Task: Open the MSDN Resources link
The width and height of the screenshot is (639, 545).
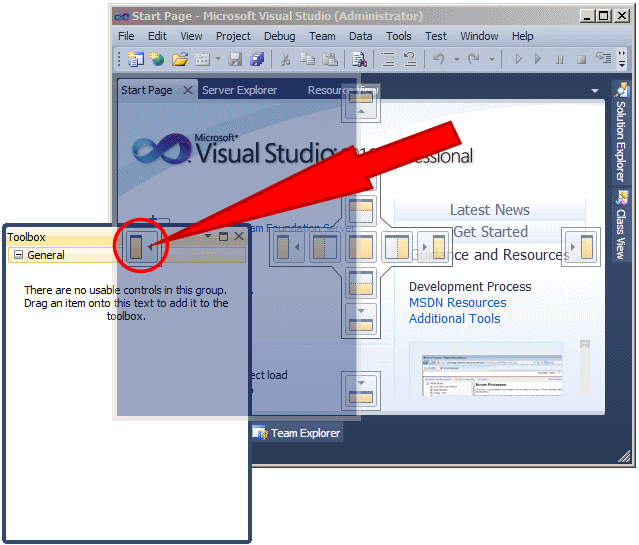Action: [458, 303]
